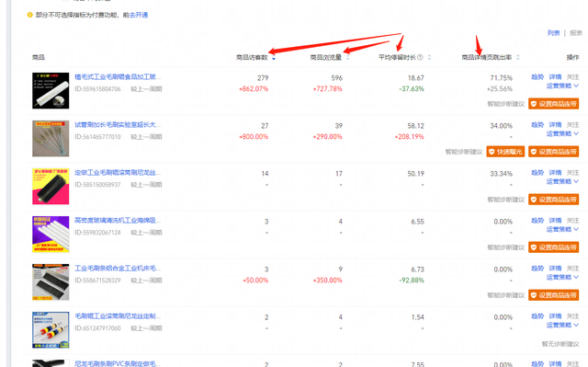Open 去开通 link in notice
588x367 pixels.
pos(139,15)
